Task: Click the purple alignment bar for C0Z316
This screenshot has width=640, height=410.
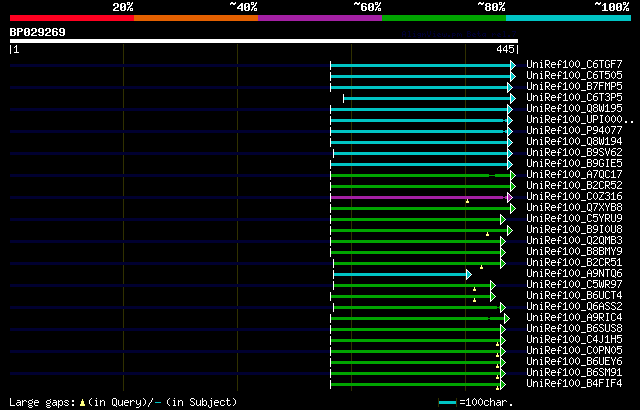Action: (x=418, y=197)
